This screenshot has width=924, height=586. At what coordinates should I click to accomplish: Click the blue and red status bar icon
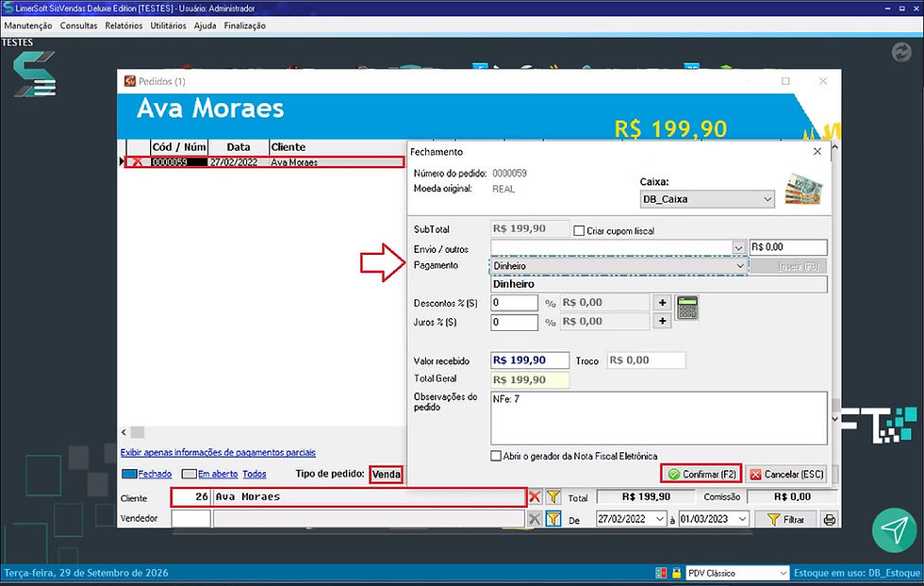661,573
